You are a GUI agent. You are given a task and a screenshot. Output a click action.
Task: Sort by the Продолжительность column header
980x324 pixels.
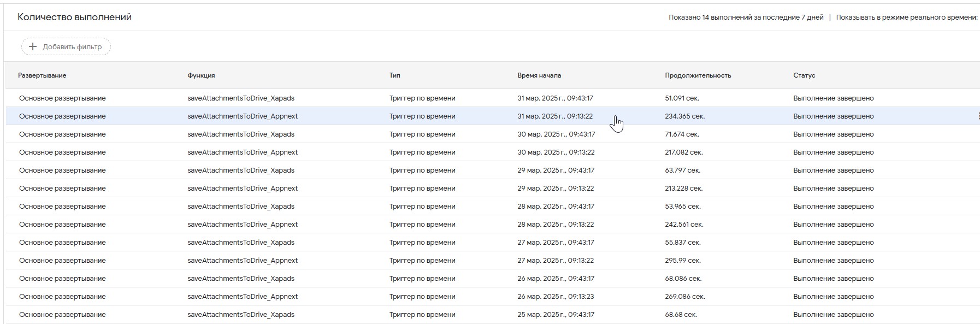[698, 75]
